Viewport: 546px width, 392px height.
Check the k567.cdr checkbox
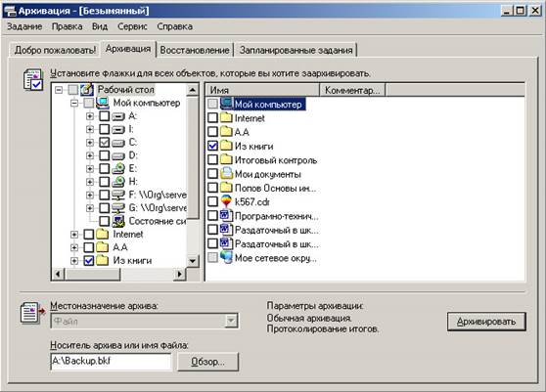tap(212, 201)
